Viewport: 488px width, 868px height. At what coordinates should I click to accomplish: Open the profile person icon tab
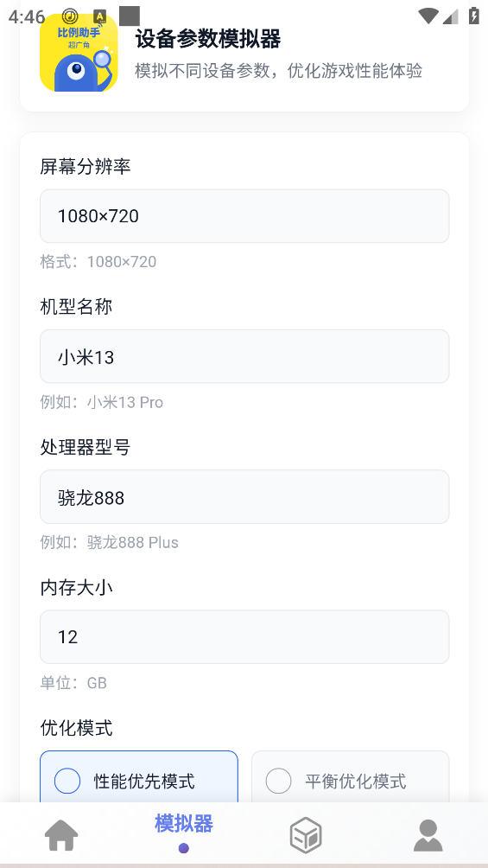coord(428,835)
